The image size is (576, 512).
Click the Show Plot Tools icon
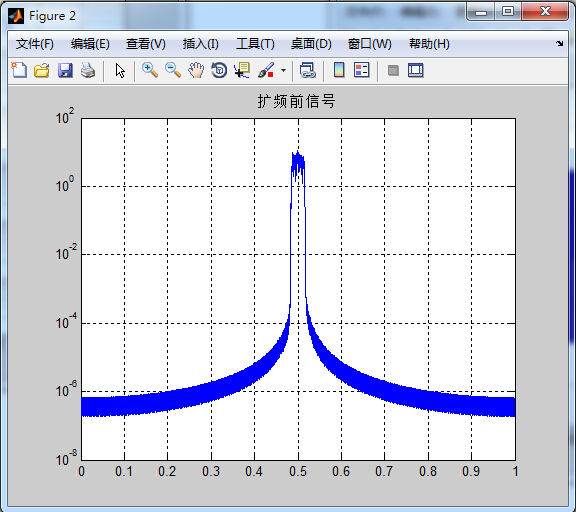click(x=416, y=70)
